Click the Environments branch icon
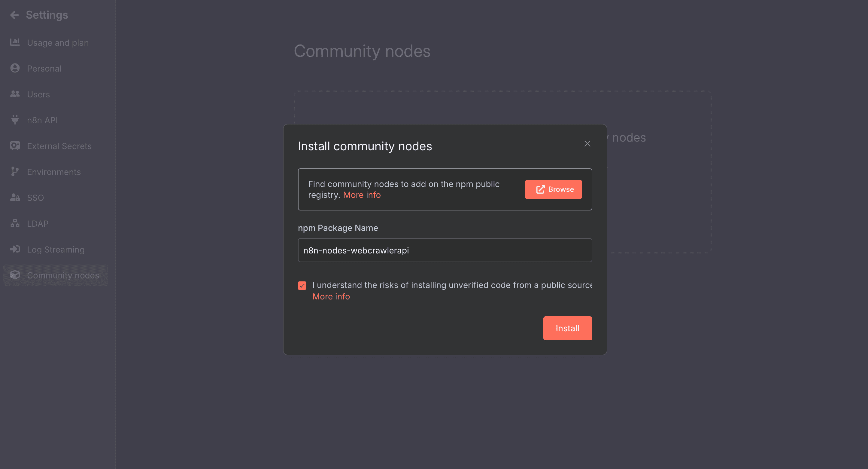This screenshot has height=469, width=868. point(15,172)
